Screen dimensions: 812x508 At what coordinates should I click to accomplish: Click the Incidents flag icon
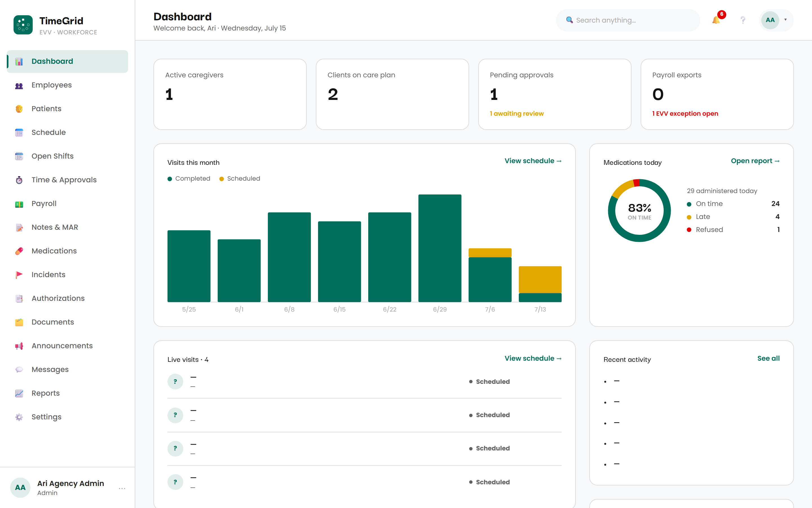click(x=19, y=275)
